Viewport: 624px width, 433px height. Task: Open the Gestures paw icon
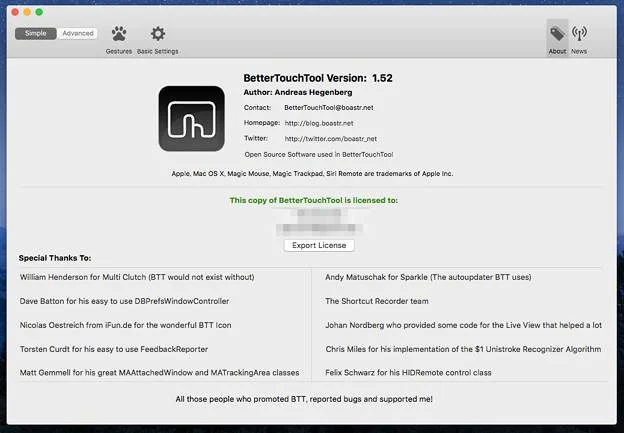click(x=119, y=34)
